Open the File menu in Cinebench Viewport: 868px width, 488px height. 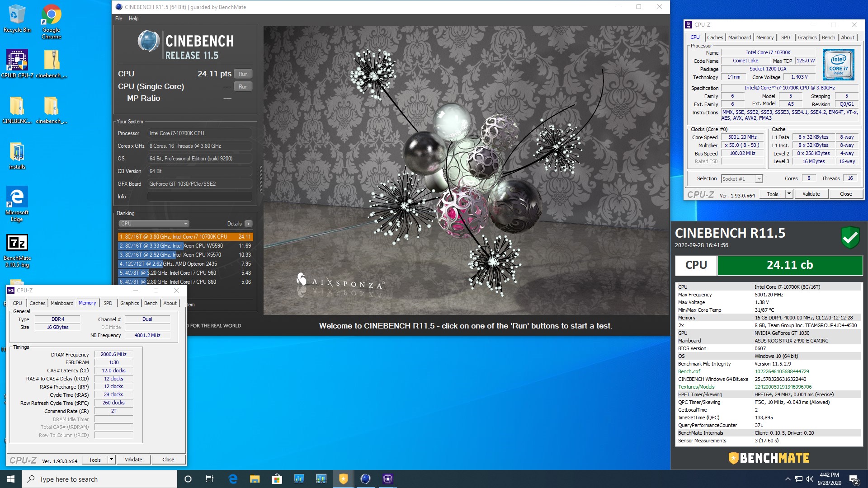pos(118,19)
